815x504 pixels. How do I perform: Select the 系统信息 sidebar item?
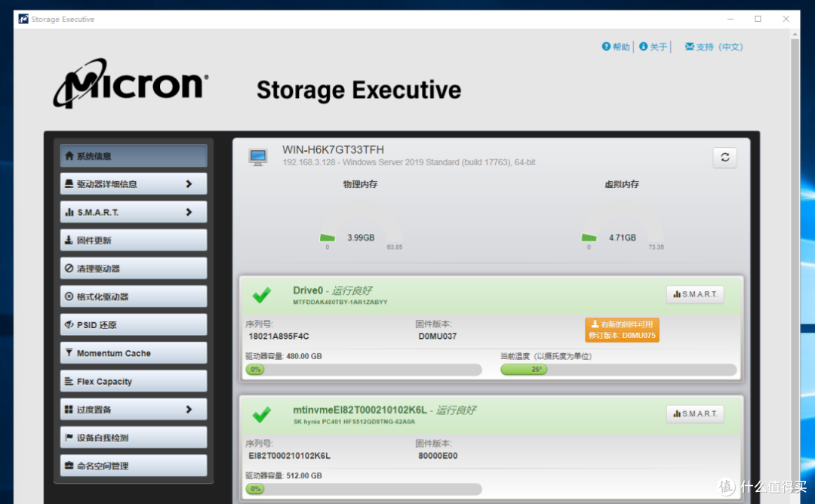134,156
